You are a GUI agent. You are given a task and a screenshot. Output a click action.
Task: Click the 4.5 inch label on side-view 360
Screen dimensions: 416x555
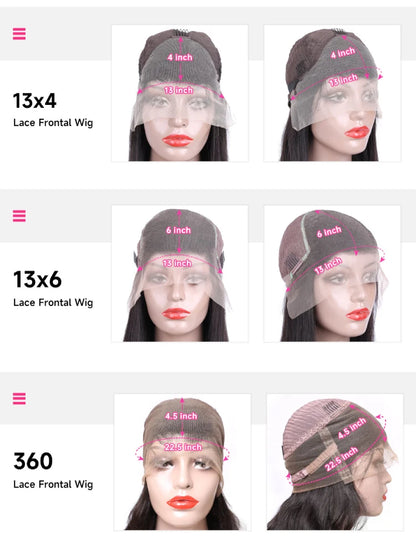pos(352,428)
